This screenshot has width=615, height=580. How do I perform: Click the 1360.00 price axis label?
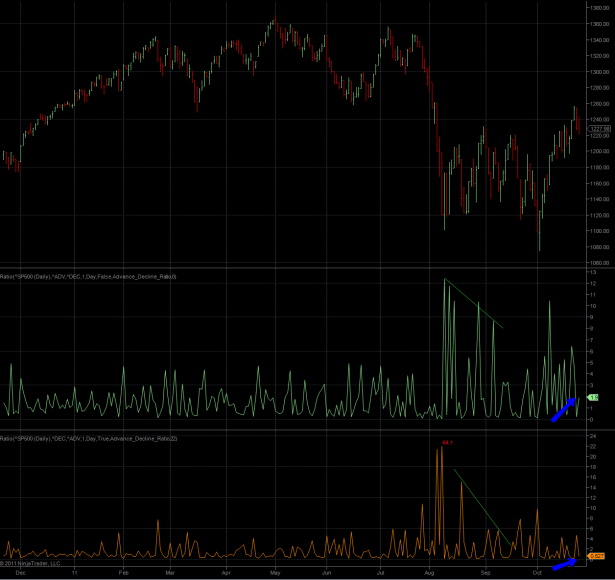(600, 8)
